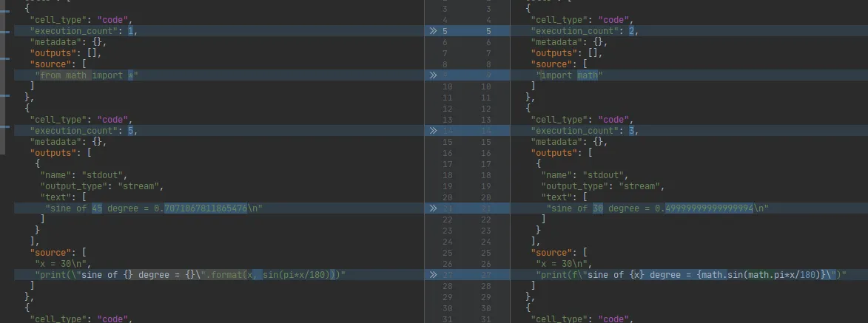868x323 pixels.
Task: Click the empty "outputs": [], line in the right pane
Action: point(566,53)
